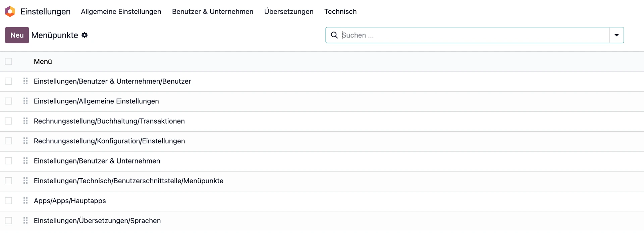This screenshot has width=644, height=233.
Task: Click drag handle for Einstellungen/Übersetzungen/Sprachen row
Action: (25, 221)
